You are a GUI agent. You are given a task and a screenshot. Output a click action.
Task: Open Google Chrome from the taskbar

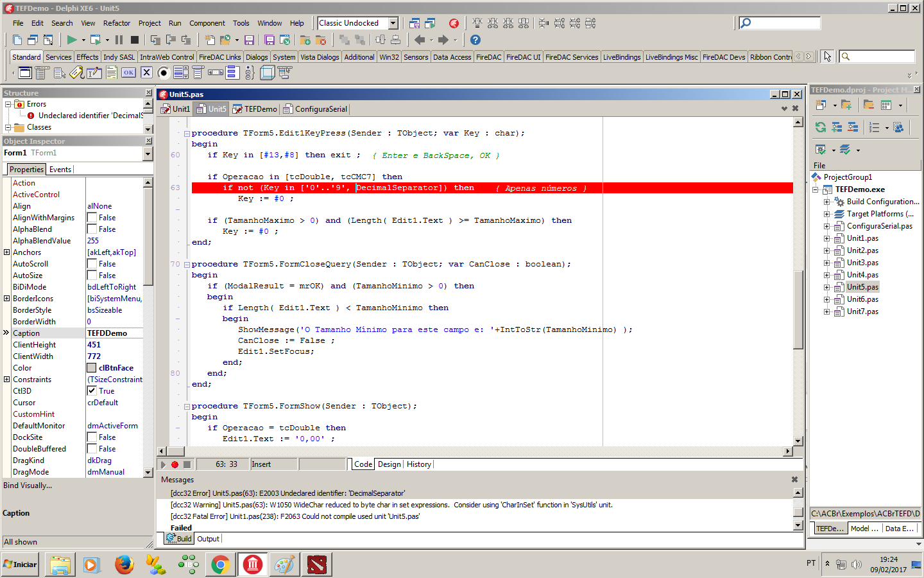(220, 565)
